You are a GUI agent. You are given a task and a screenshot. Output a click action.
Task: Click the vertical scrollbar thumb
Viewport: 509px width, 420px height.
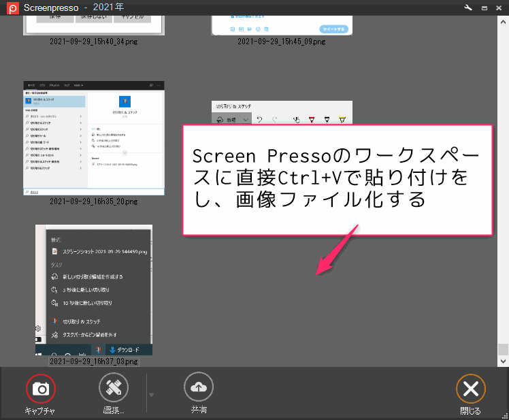[x=503, y=349]
